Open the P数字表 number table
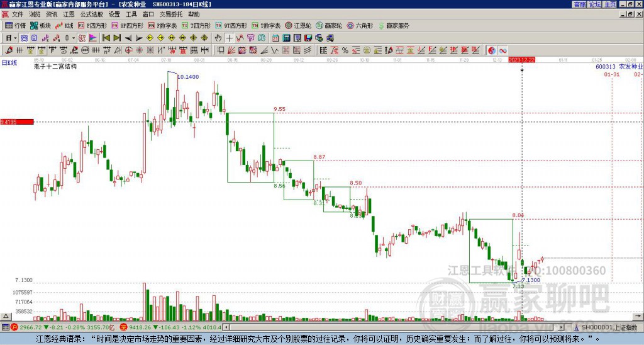The height and width of the screenshot is (345, 644). 162,25
